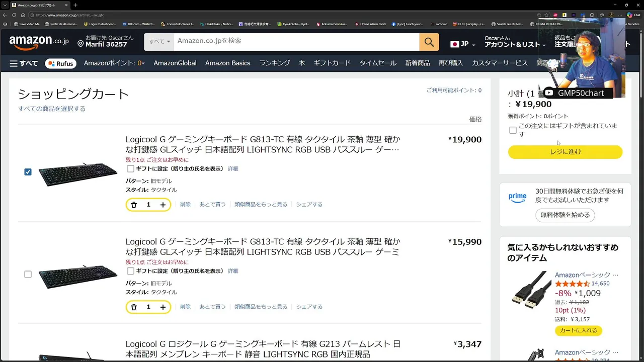
Task: Click 削除 link for ¥19,900 keyboard
Action: (x=185, y=205)
